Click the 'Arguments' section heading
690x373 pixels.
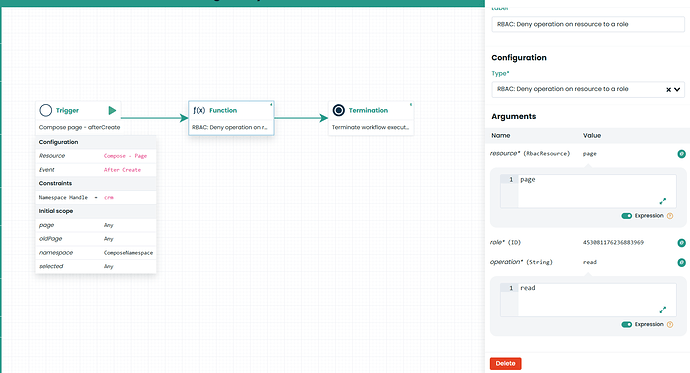(x=514, y=117)
